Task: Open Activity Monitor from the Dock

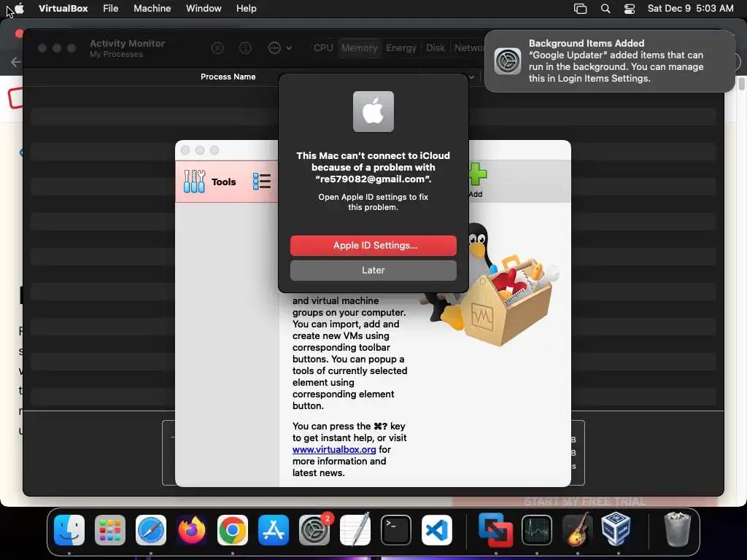Action: (x=537, y=530)
